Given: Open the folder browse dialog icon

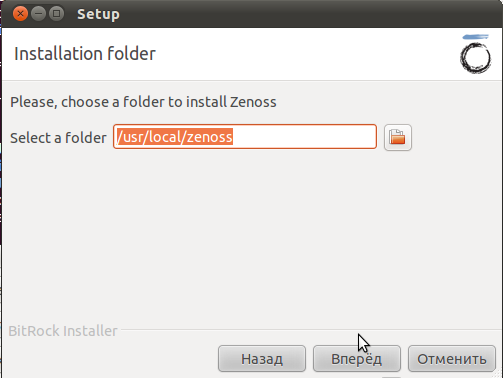Looking at the screenshot, I should pos(398,137).
